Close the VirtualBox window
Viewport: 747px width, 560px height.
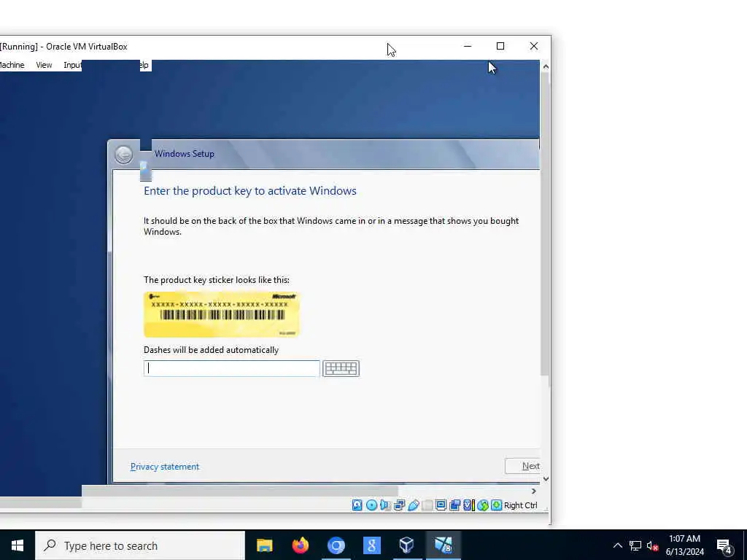pos(533,46)
